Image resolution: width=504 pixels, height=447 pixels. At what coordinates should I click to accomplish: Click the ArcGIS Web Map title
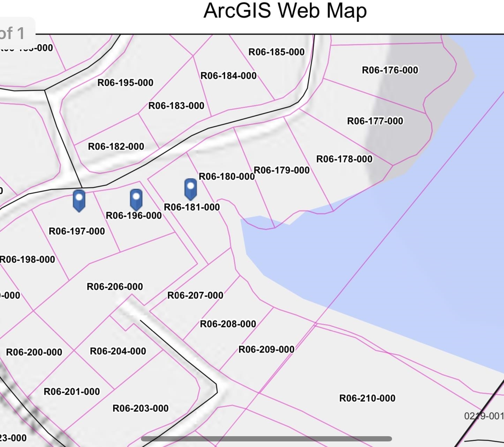point(285,11)
